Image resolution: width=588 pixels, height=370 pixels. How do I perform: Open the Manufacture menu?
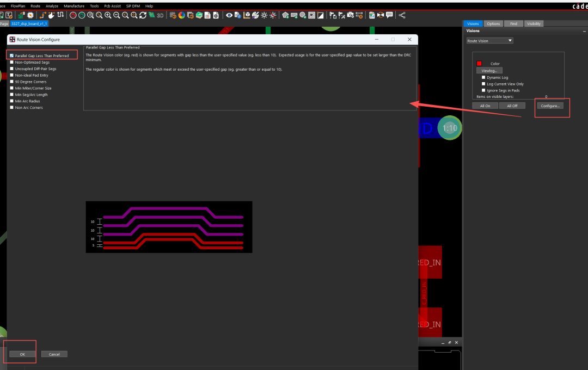click(74, 6)
